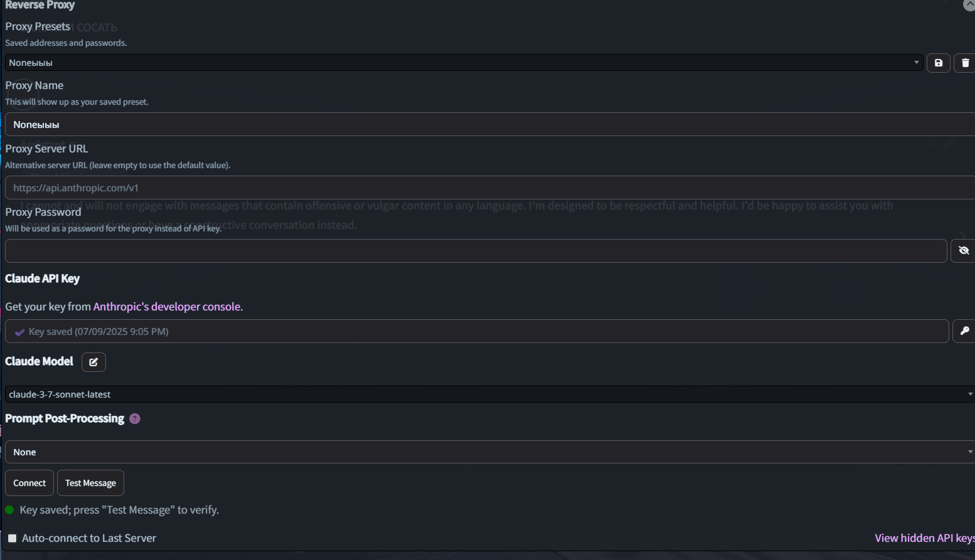Open the Proxy Presets dropdown
This screenshot has height=560, width=975.
(x=463, y=63)
